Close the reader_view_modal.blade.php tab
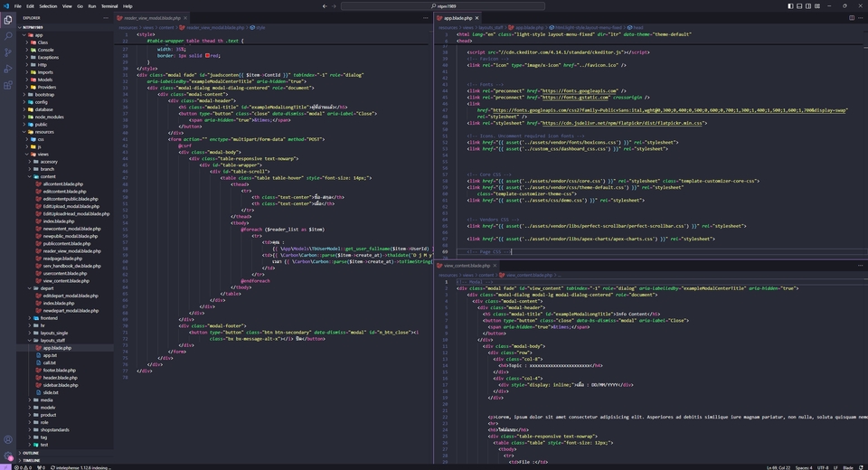 [x=184, y=18]
